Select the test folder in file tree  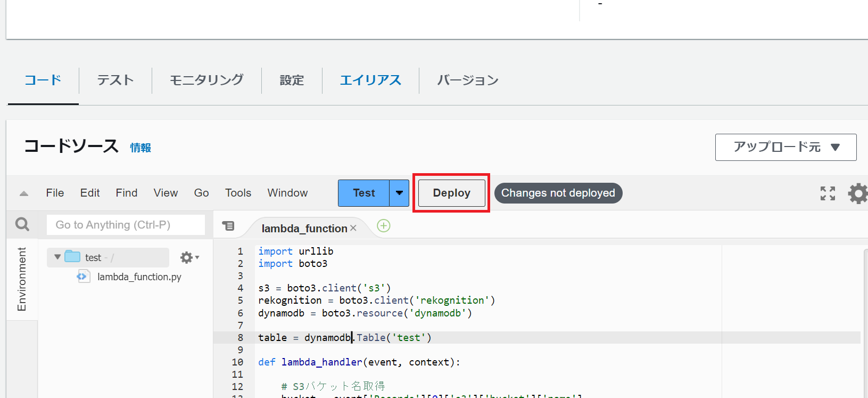point(108,257)
